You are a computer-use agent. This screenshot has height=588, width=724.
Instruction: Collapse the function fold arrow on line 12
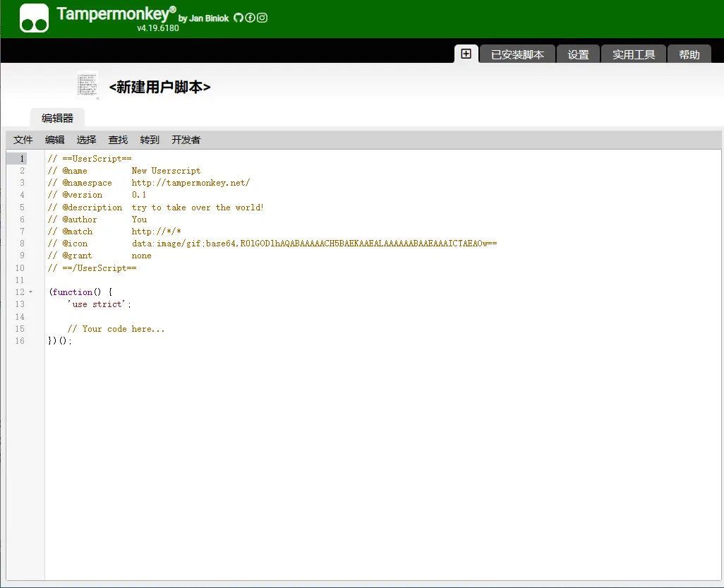tap(31, 292)
